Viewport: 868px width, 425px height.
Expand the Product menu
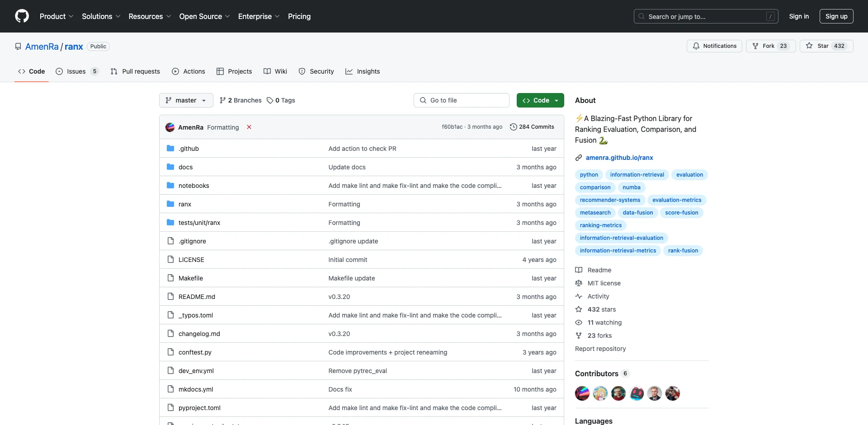tap(57, 16)
